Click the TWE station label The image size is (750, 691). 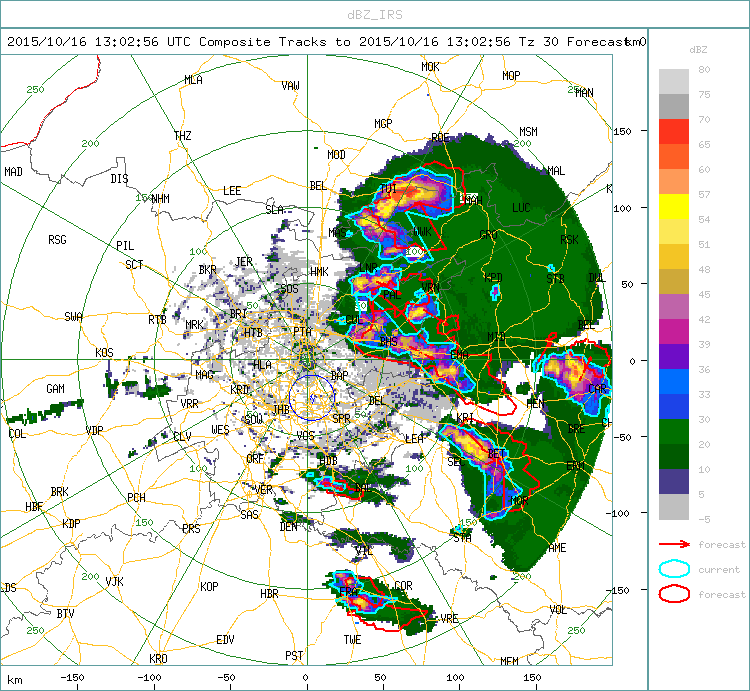coord(353,640)
